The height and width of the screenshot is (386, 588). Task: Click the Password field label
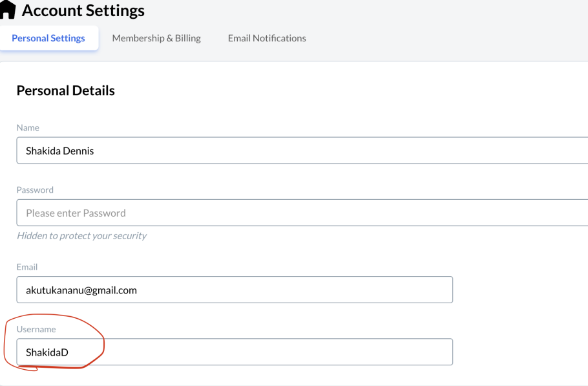click(35, 190)
